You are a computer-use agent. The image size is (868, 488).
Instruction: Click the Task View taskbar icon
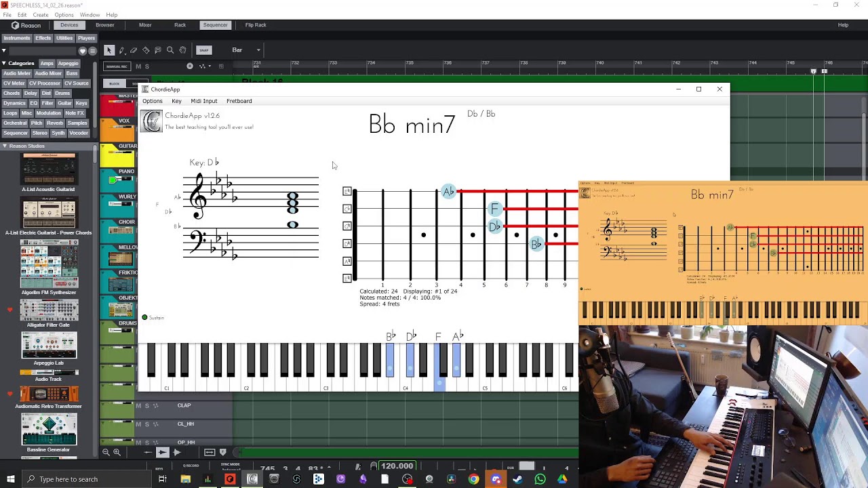pyautogui.click(x=163, y=479)
